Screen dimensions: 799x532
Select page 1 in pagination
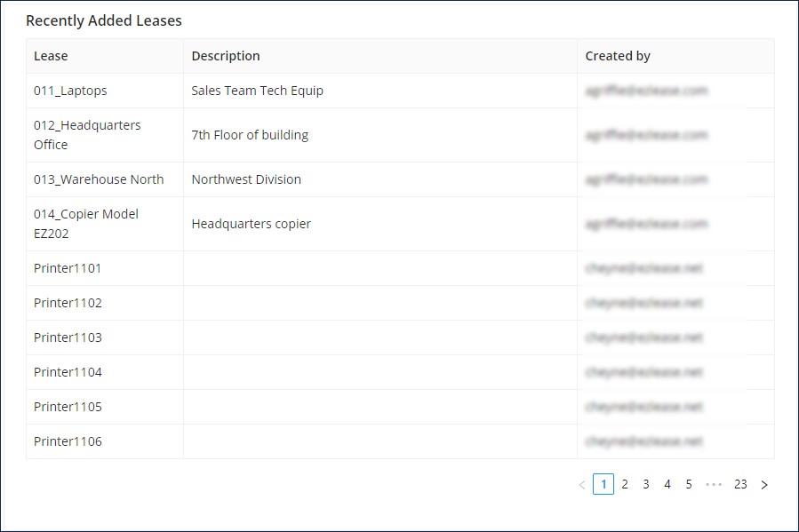click(x=603, y=484)
